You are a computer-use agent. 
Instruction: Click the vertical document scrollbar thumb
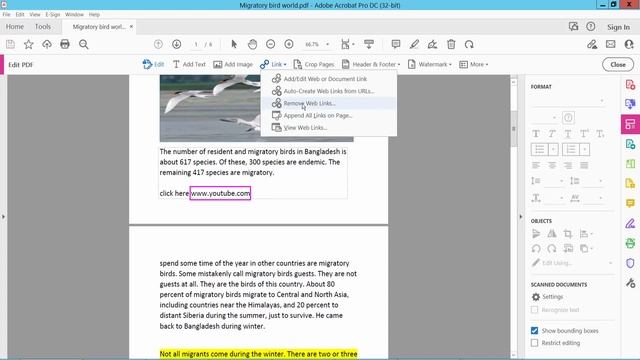point(513,129)
